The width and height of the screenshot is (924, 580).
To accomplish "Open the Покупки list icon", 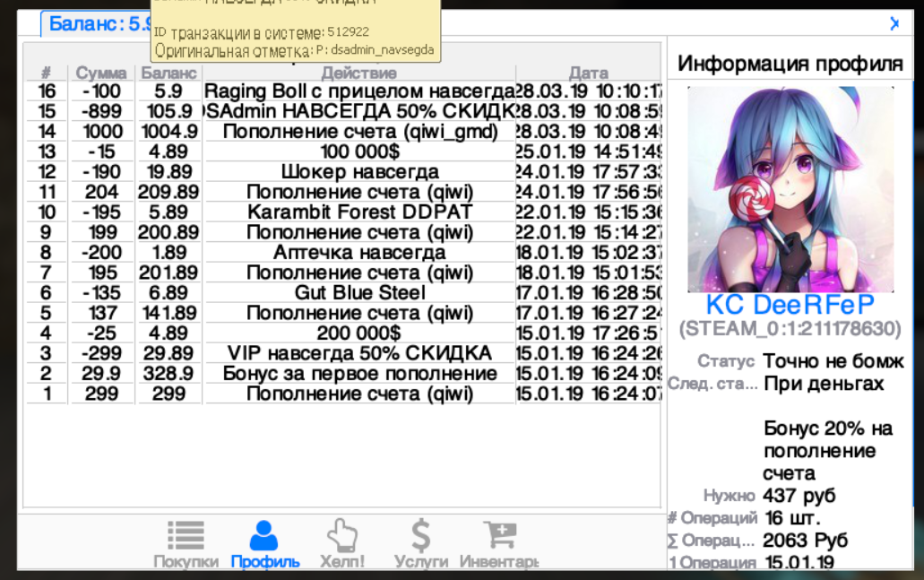I will 186,535.
